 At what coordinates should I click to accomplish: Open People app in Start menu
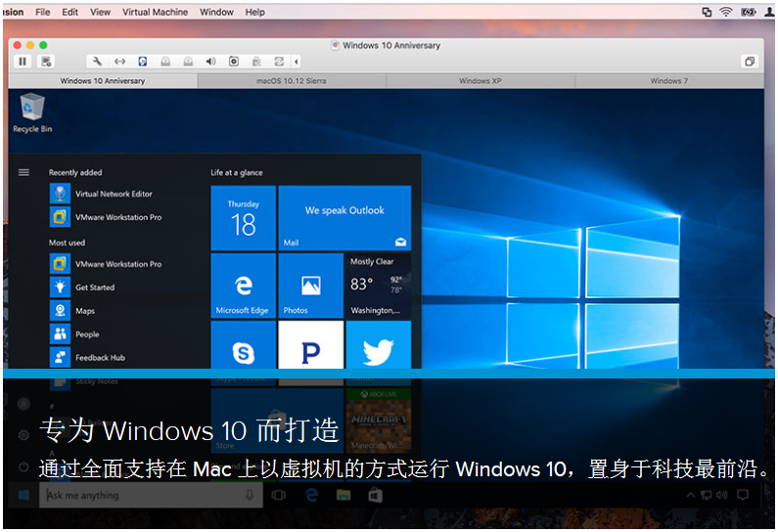pyautogui.click(x=75, y=334)
